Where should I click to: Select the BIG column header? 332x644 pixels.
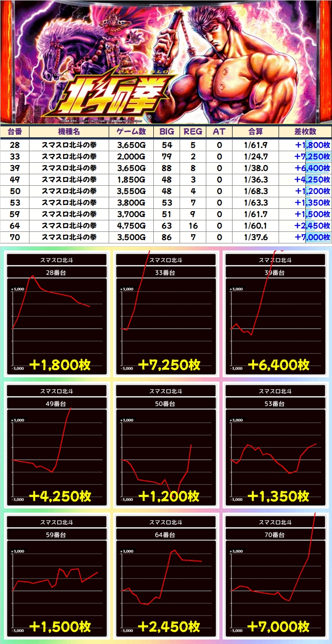(167, 131)
